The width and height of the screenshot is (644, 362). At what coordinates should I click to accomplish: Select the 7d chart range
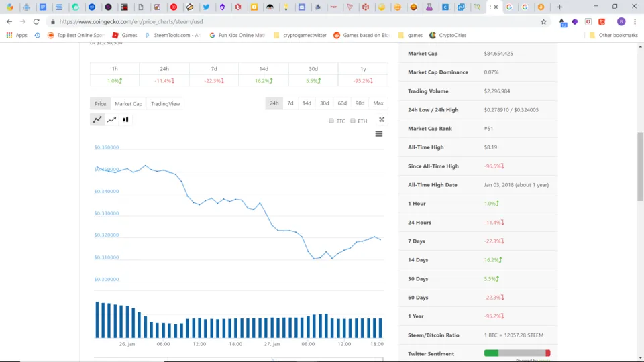pos(290,103)
